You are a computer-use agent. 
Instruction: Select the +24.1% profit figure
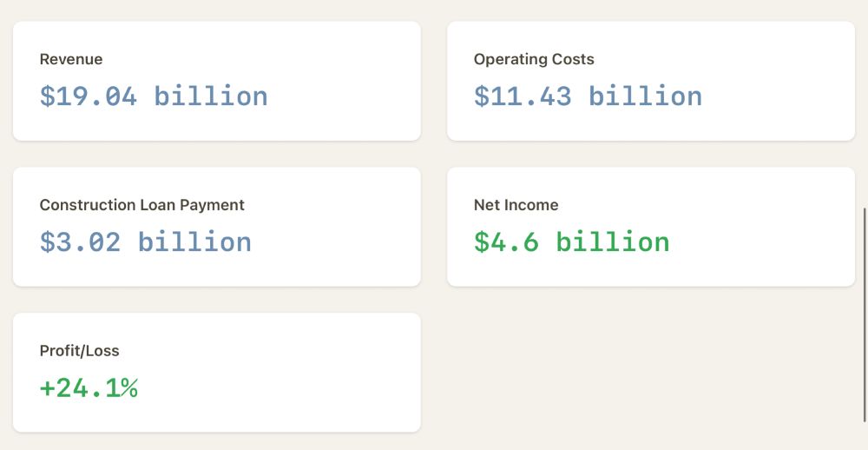click(89, 387)
